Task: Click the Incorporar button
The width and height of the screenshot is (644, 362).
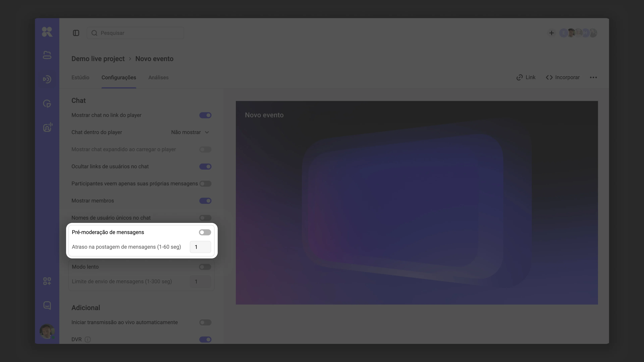Action: coord(563,77)
